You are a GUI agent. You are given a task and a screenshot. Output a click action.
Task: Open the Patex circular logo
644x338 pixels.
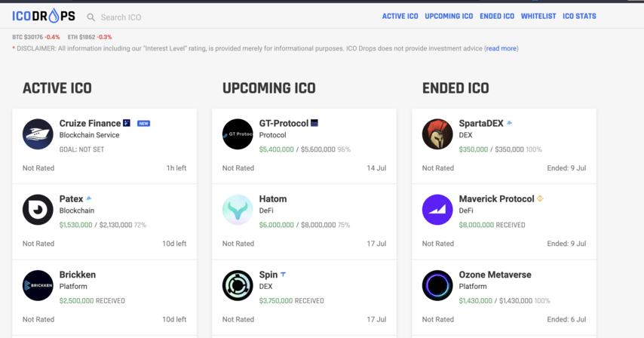[38, 210]
